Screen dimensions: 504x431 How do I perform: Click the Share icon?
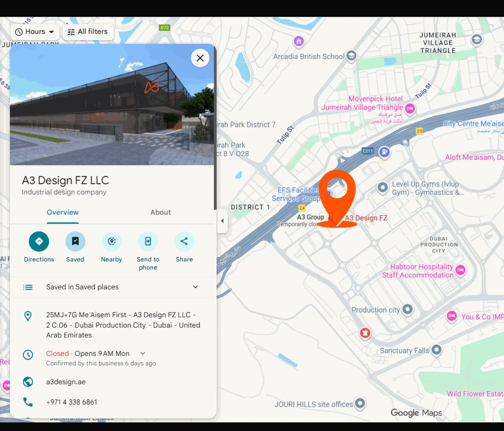coord(184,241)
